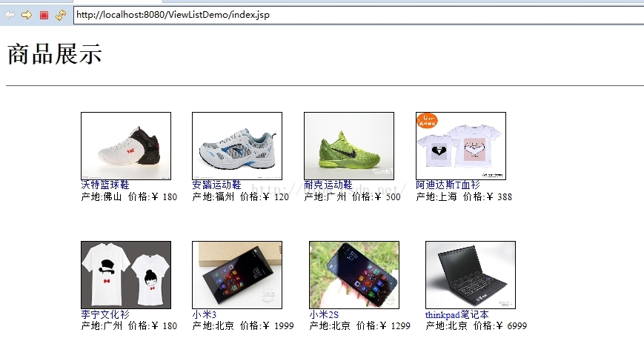Open the 小米3 product link
This screenshot has width=644, height=364.
204,314
